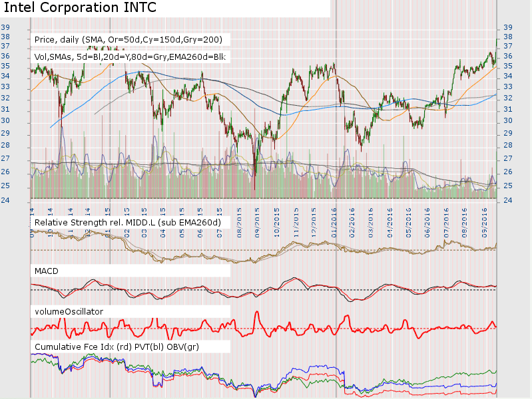
Task: Click the 09/2015 date axis label
Action: [x=258, y=223]
